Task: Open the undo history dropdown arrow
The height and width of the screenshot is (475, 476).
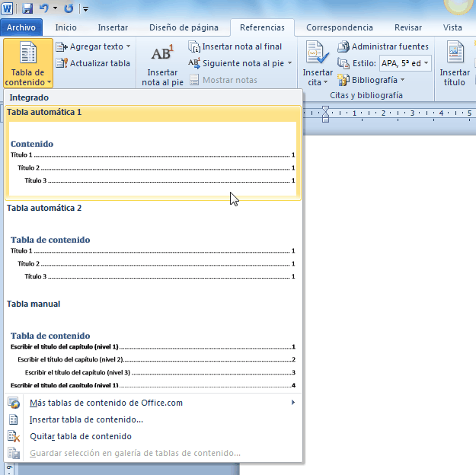Action: click(x=56, y=8)
